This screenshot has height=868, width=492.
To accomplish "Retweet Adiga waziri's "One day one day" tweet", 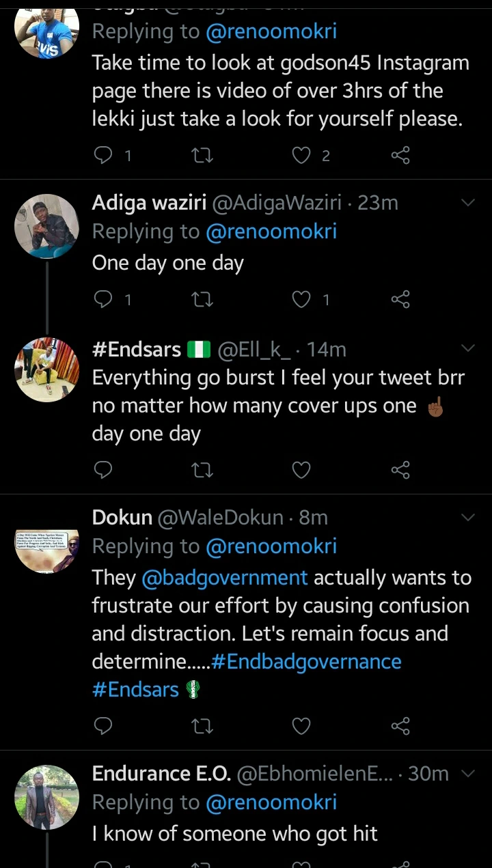I will click(202, 299).
